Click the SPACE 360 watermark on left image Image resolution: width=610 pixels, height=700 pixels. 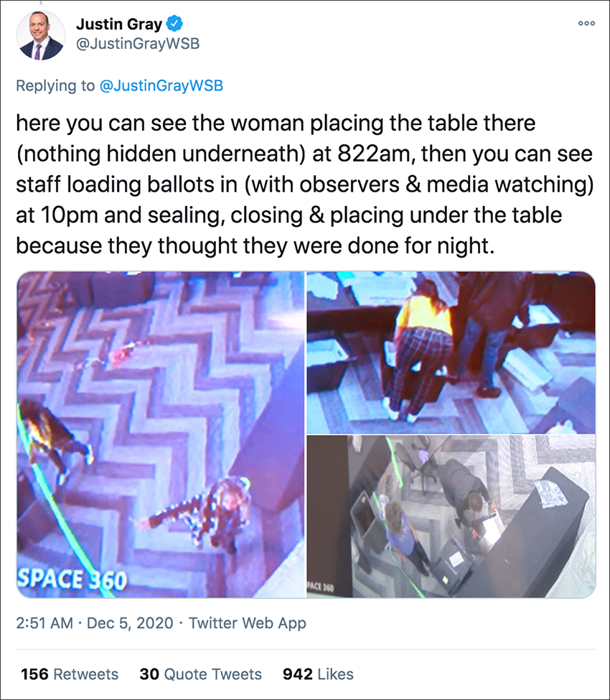72,579
